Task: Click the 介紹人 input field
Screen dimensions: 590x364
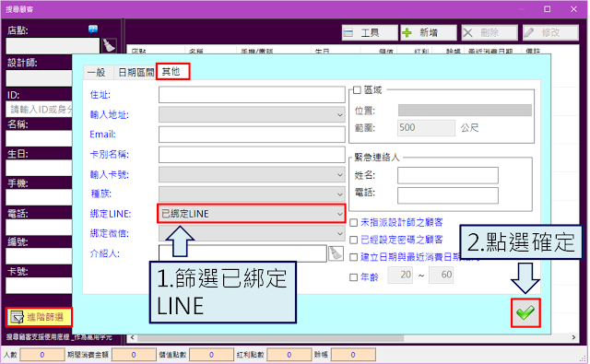Action: tap(242, 253)
